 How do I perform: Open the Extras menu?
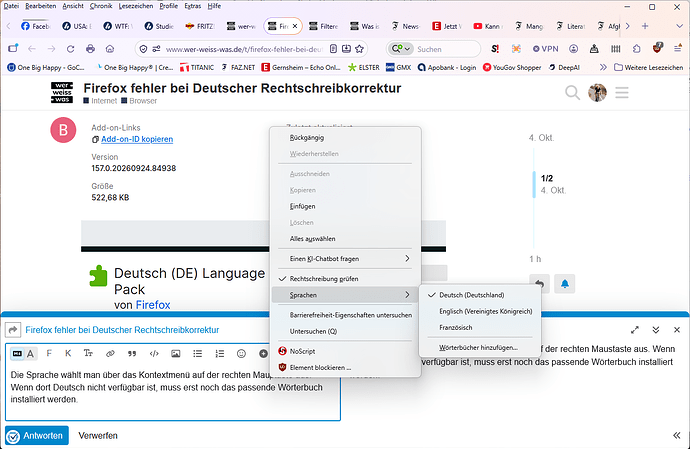[193, 6]
